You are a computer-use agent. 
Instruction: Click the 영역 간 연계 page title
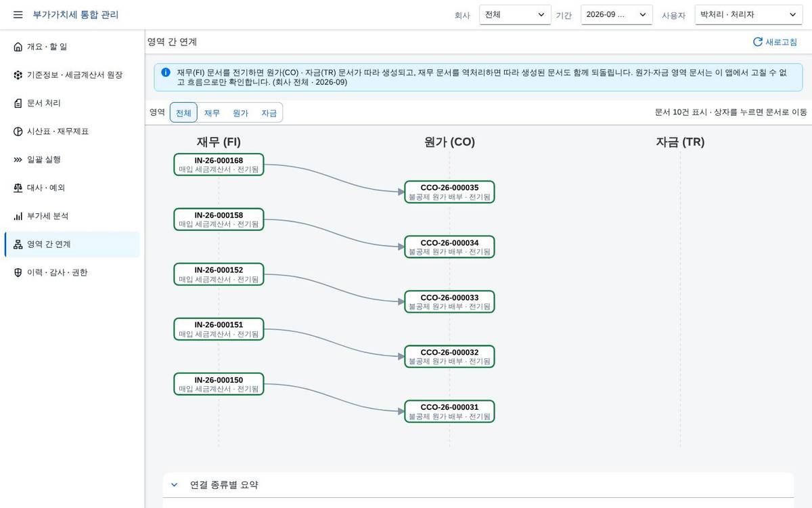point(173,42)
